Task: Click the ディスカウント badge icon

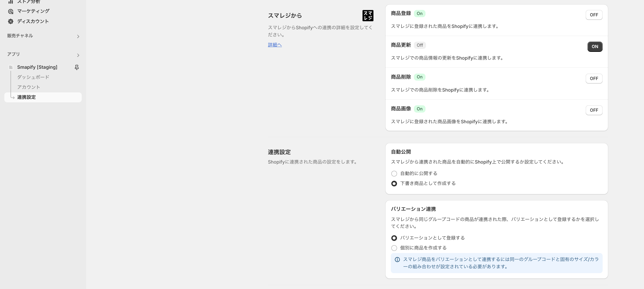Action: click(x=11, y=21)
